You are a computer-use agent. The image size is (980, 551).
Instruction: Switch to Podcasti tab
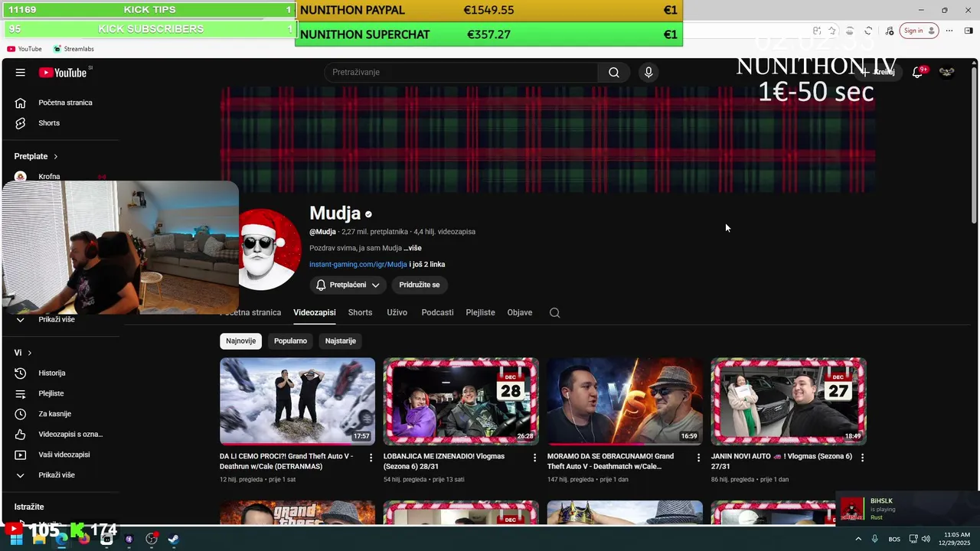(x=437, y=312)
